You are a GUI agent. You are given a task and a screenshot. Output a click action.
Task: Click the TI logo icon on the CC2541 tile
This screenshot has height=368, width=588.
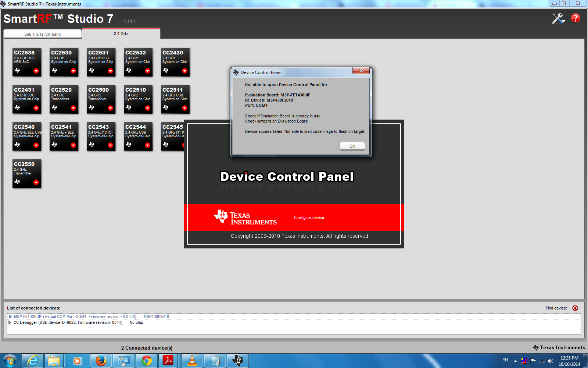54,145
